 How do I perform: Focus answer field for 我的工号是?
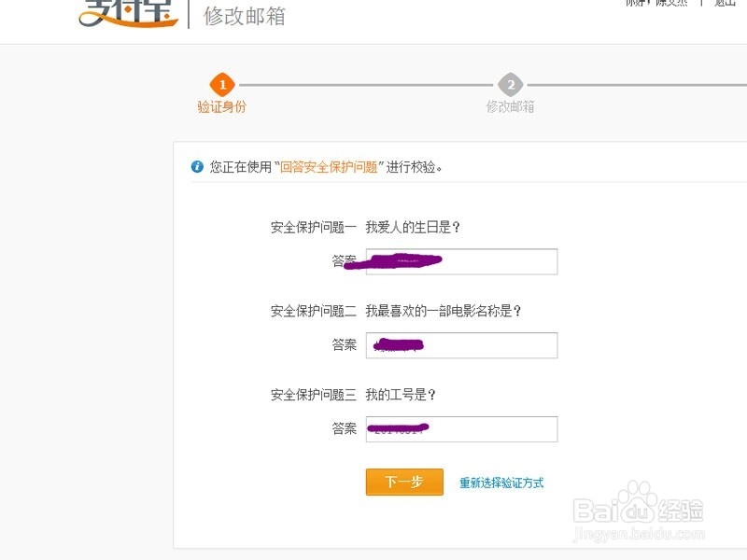click(x=461, y=429)
